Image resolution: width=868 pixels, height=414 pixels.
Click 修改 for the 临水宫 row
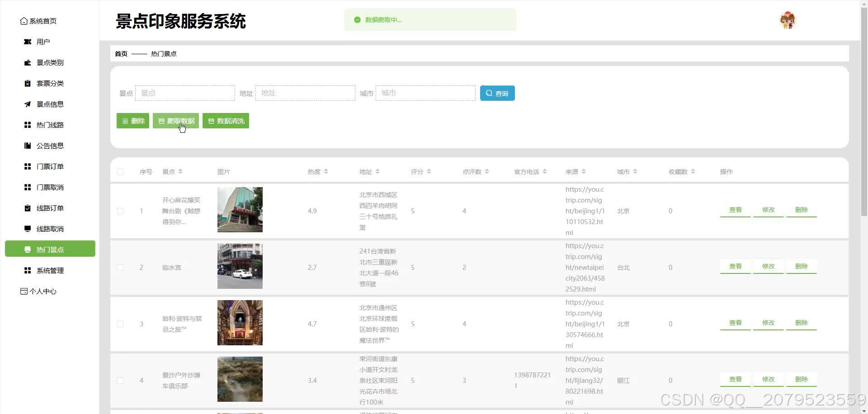tap(769, 267)
